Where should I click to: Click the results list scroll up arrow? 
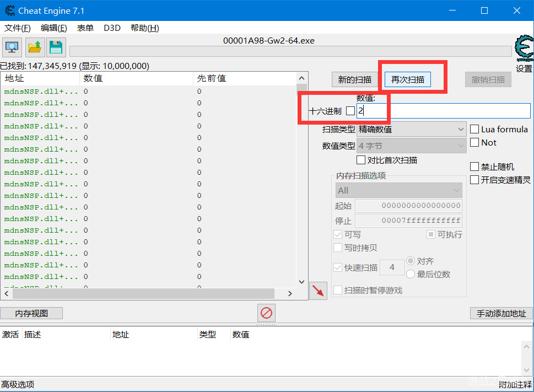click(301, 78)
